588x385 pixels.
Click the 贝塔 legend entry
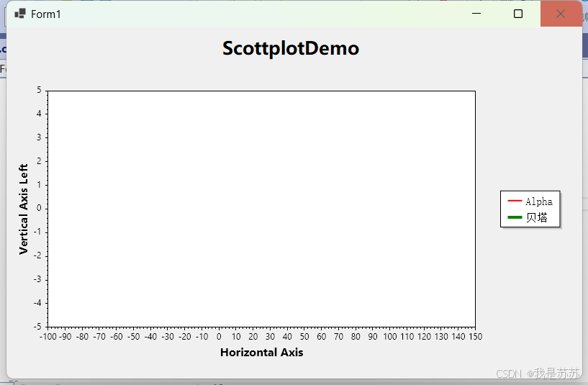pos(528,217)
